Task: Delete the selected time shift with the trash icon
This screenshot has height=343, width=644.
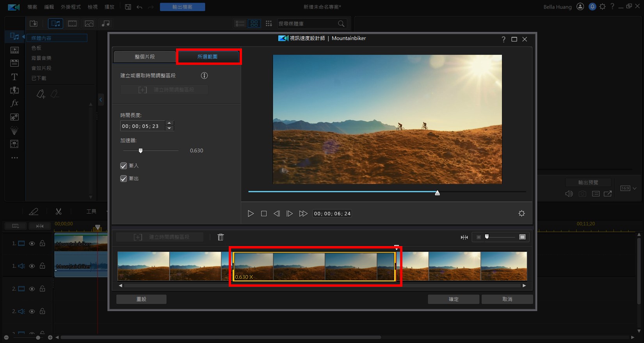Action: coord(221,237)
